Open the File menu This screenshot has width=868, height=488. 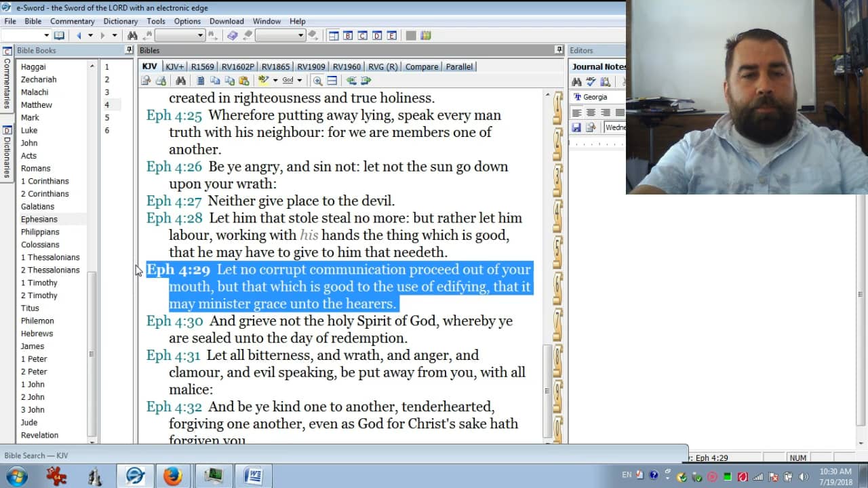pyautogui.click(x=10, y=21)
